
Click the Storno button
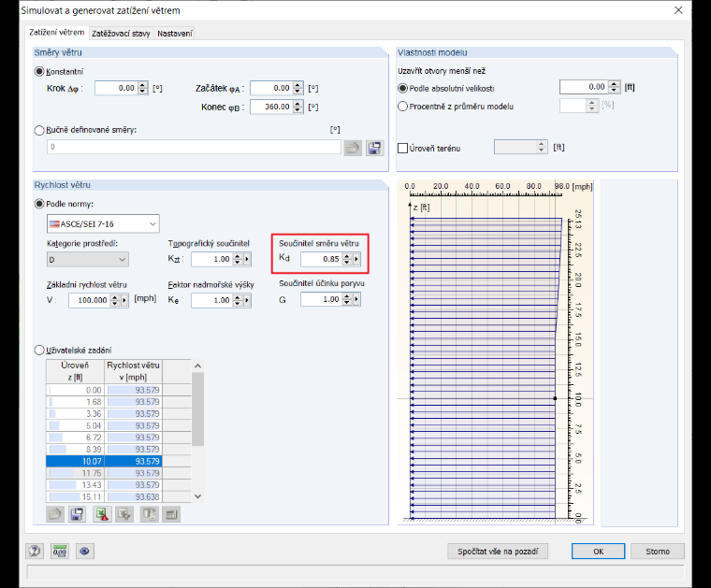pos(657,552)
